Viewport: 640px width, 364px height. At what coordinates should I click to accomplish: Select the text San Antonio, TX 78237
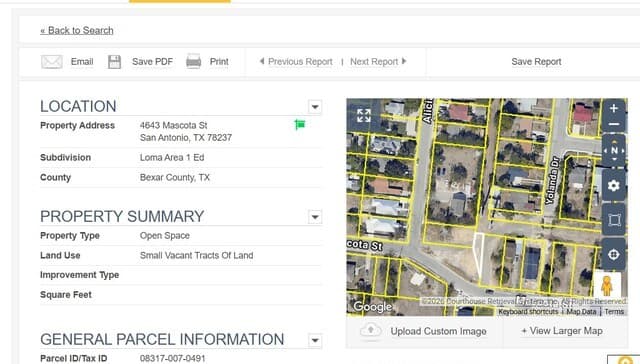click(186, 138)
